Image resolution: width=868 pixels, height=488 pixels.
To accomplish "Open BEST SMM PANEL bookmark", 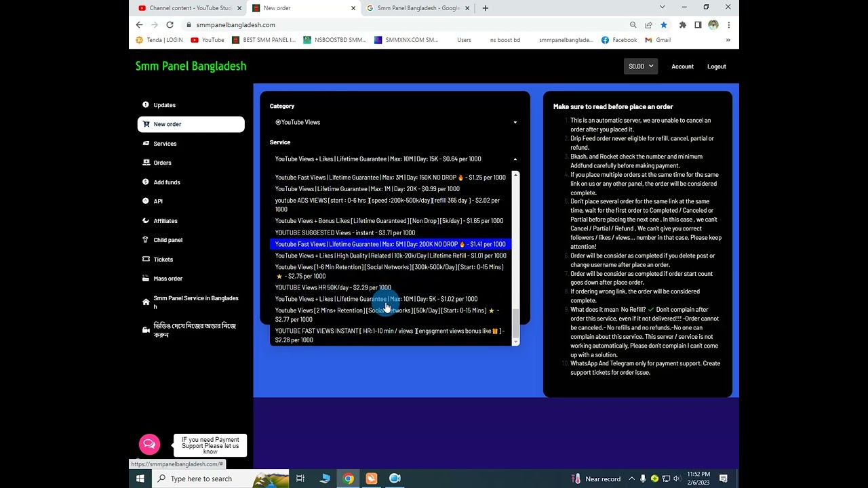I will (x=264, y=40).
